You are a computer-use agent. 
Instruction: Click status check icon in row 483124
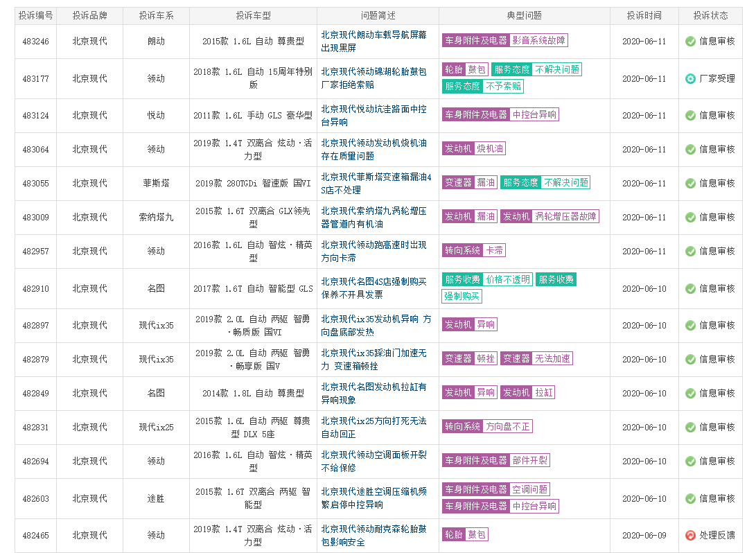690,115
